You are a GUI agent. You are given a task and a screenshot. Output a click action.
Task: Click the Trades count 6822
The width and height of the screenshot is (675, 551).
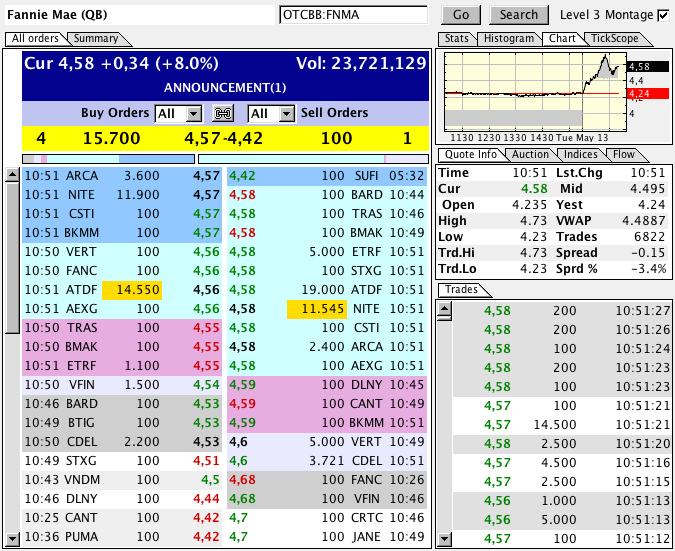pyautogui.click(x=649, y=237)
